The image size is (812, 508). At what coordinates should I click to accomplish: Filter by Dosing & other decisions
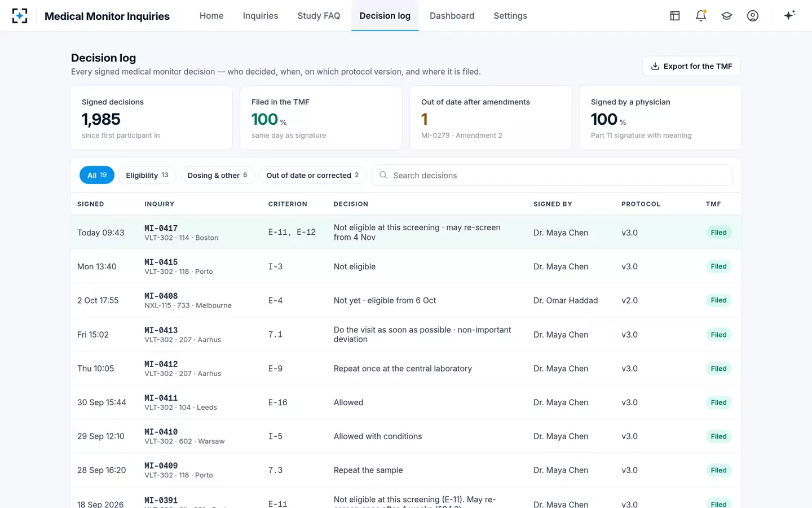pyautogui.click(x=218, y=175)
